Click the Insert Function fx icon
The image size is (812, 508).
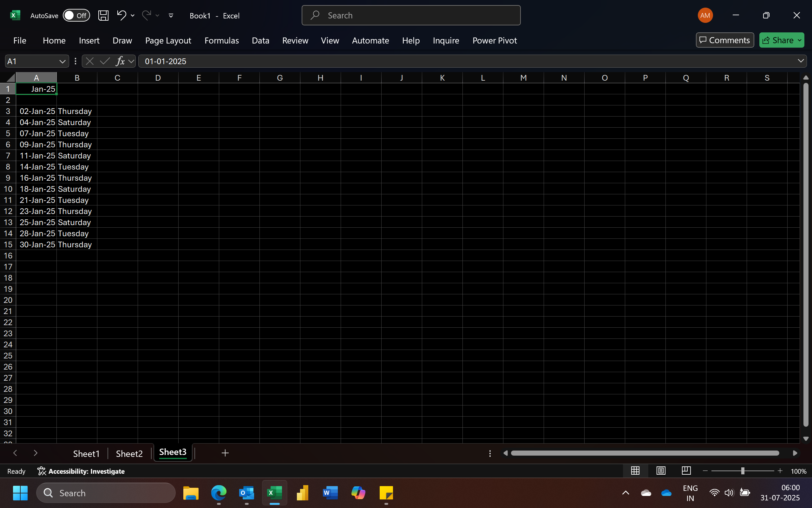click(120, 61)
